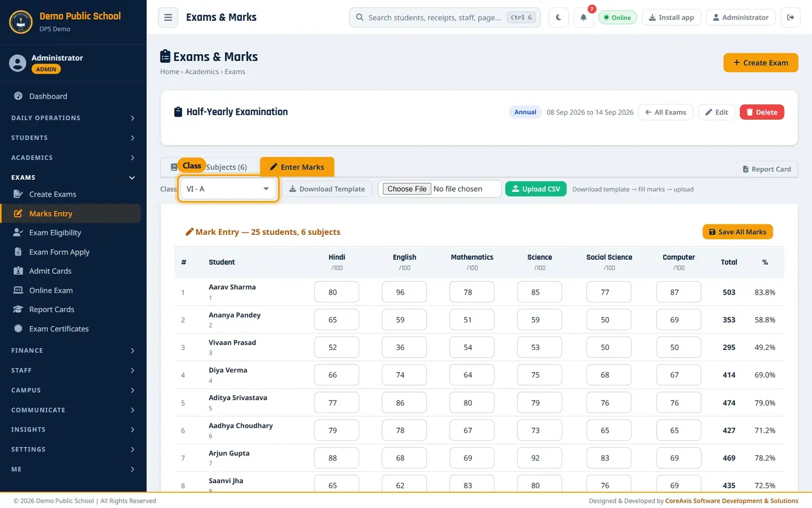
Task: Expand Campus sidebar section
Action: tap(73, 390)
